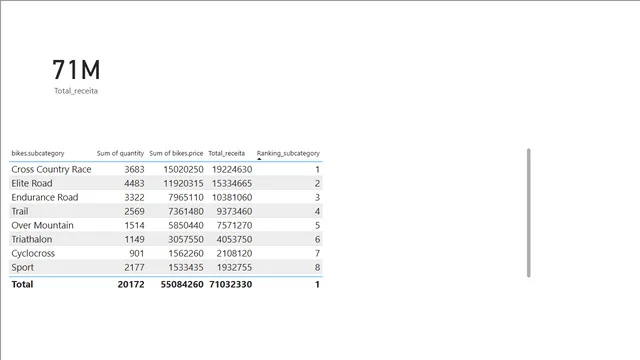The height and width of the screenshot is (360, 640).
Task: Click ranking value 5 for Over Mountain
Action: coord(317,225)
